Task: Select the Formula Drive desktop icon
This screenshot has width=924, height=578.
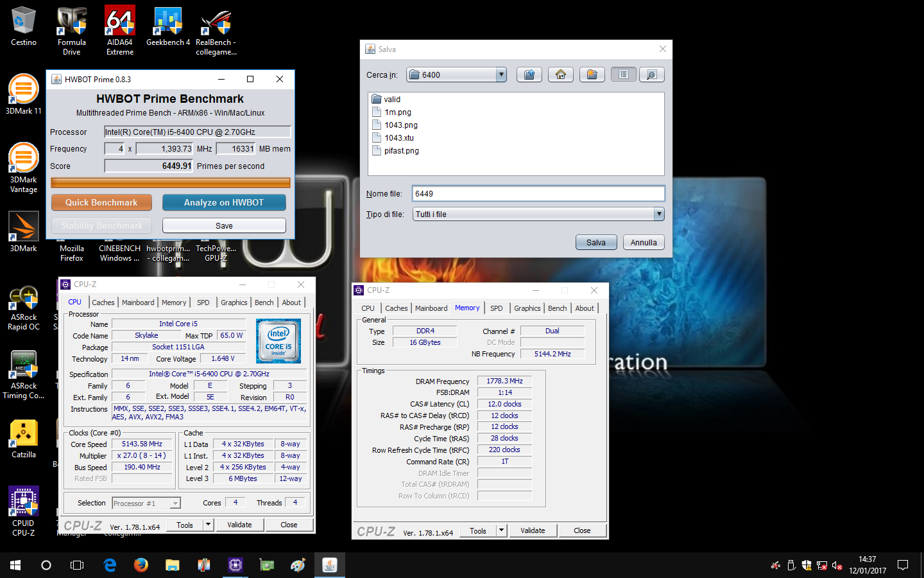Action: click(72, 31)
